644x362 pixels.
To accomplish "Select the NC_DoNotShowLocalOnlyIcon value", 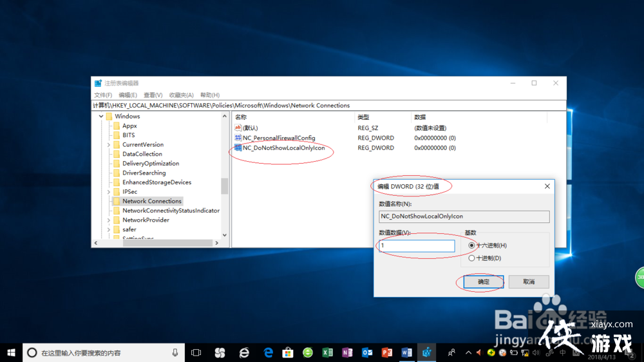I will click(x=283, y=148).
